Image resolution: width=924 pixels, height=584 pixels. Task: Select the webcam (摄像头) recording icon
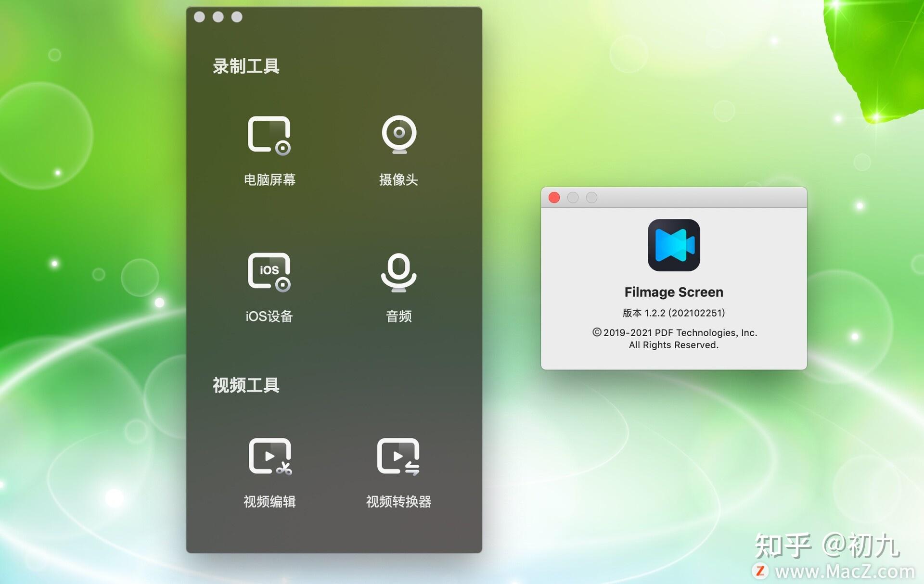[398, 135]
